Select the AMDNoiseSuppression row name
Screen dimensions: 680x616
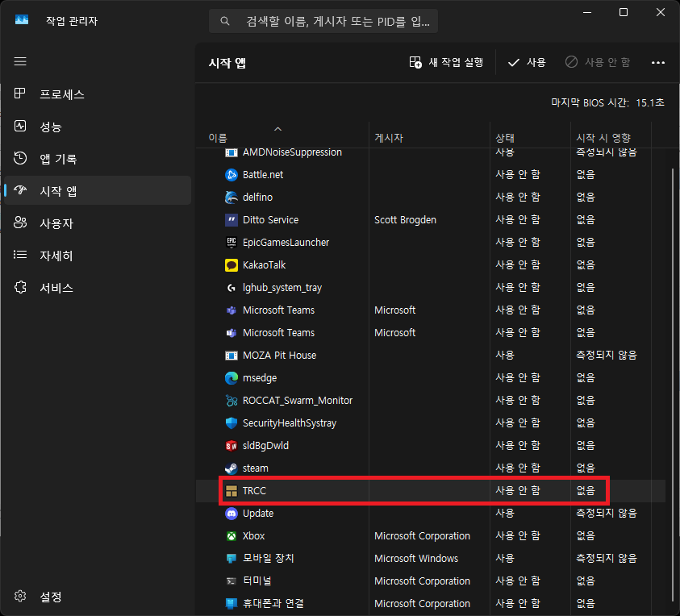click(x=292, y=152)
